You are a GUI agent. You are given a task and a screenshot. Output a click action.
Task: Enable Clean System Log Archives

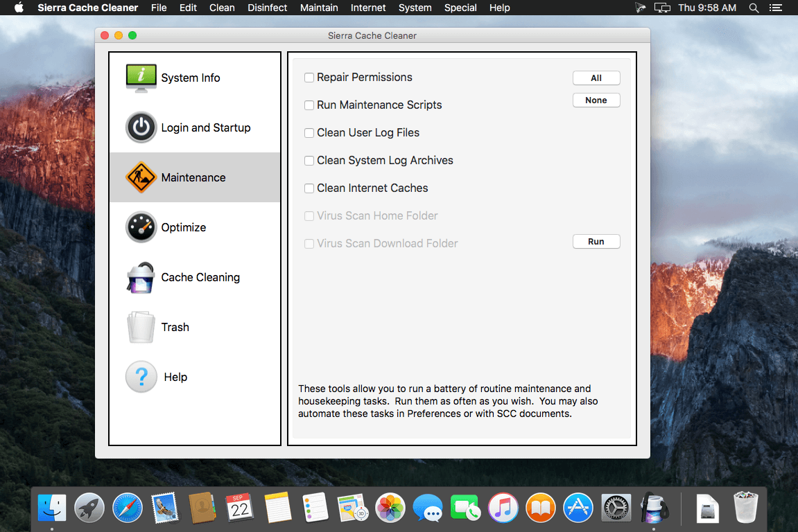click(309, 161)
